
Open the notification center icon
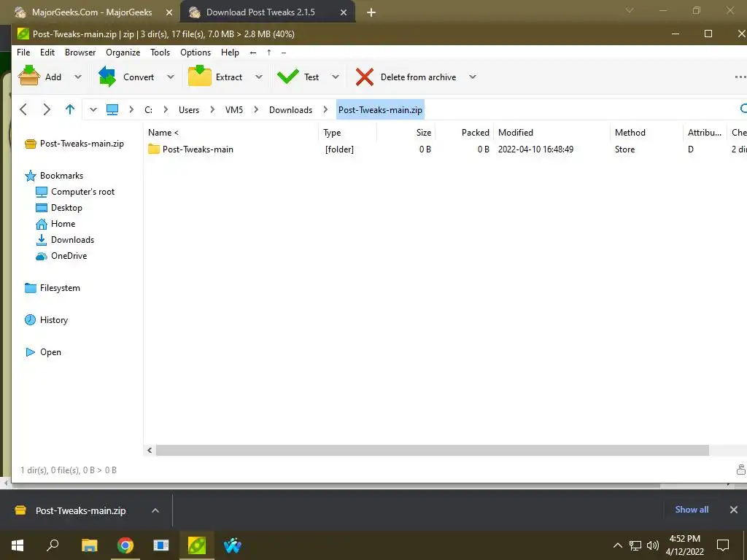(x=723, y=545)
